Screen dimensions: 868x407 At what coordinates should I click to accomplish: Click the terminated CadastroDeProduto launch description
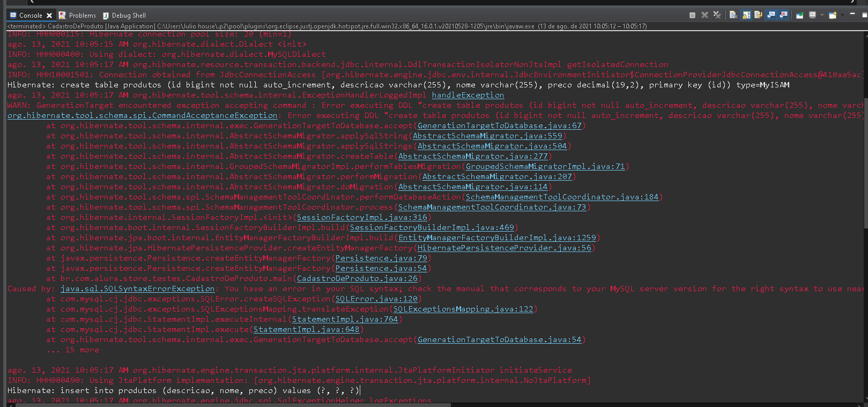pos(327,26)
